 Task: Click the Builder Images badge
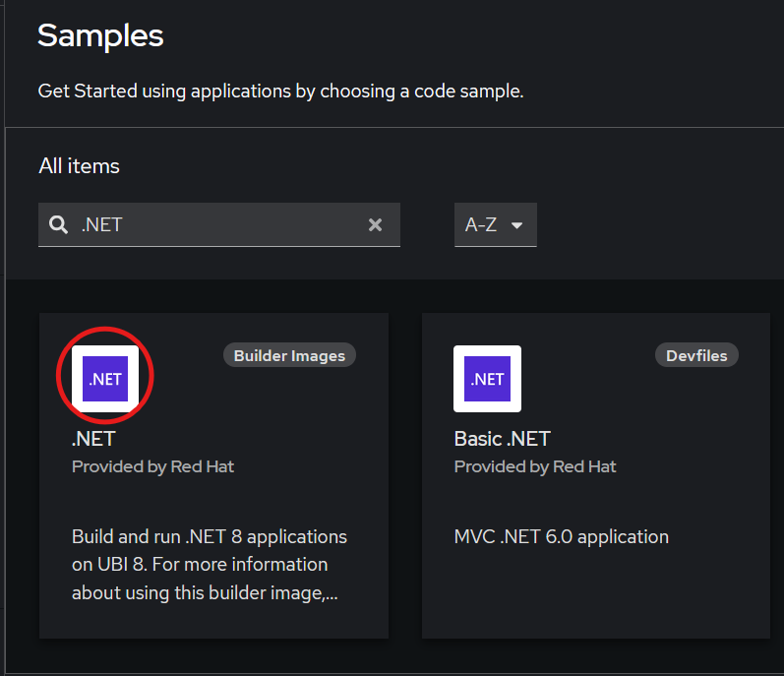click(x=289, y=355)
